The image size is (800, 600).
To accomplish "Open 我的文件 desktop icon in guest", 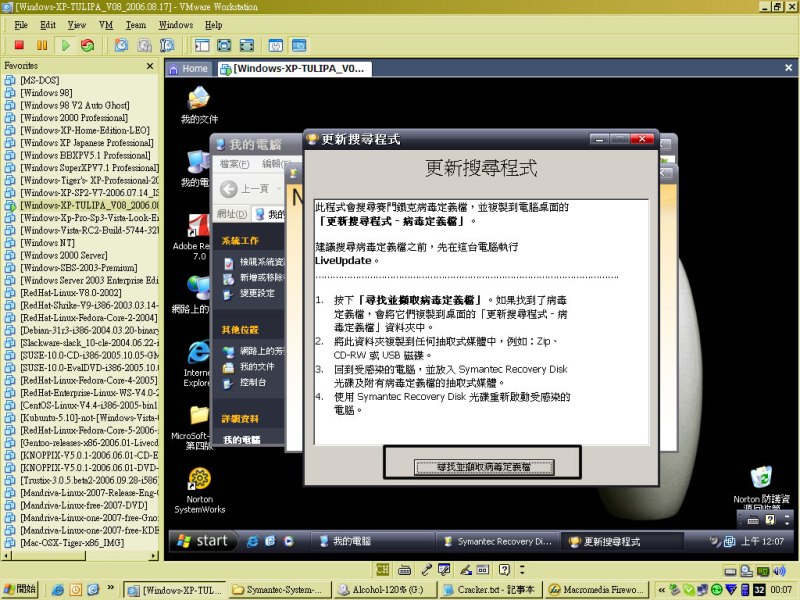I will (199, 105).
